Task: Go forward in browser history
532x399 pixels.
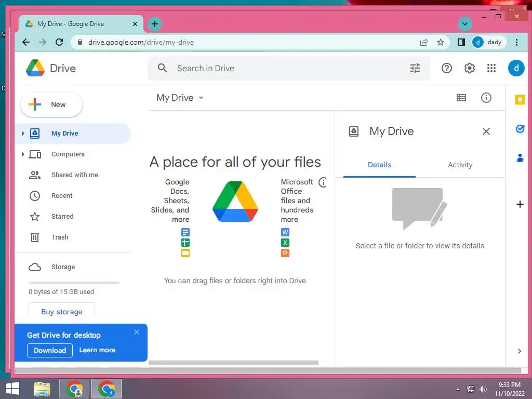Action: tap(43, 42)
